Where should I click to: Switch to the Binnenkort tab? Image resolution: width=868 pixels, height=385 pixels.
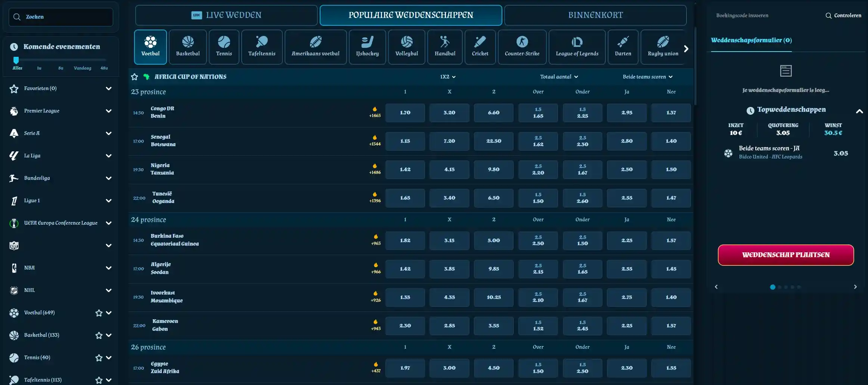pos(595,15)
